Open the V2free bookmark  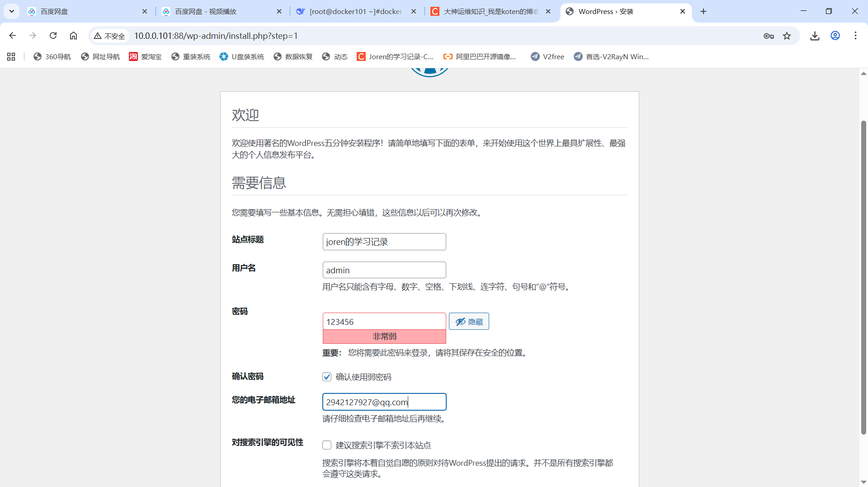point(547,56)
